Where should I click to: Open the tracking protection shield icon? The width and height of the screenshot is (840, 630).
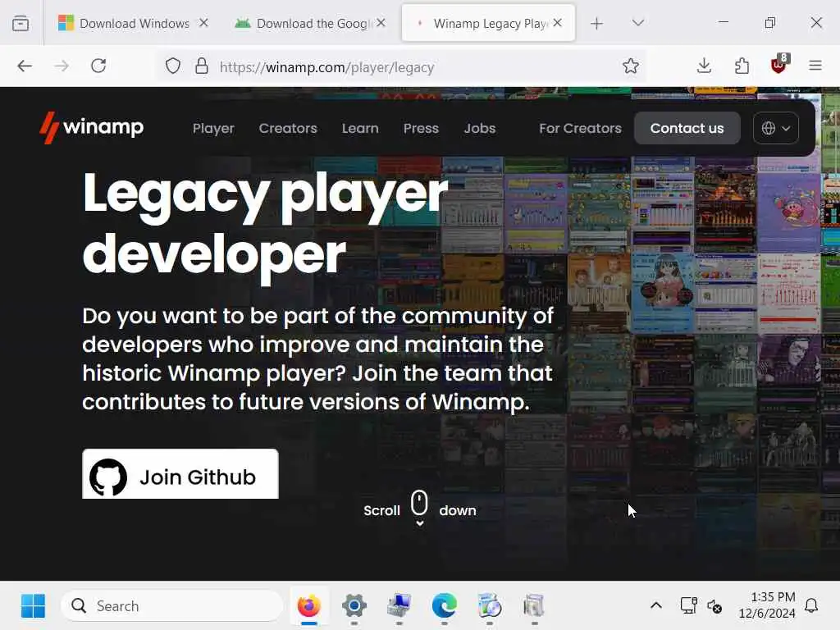pyautogui.click(x=172, y=66)
